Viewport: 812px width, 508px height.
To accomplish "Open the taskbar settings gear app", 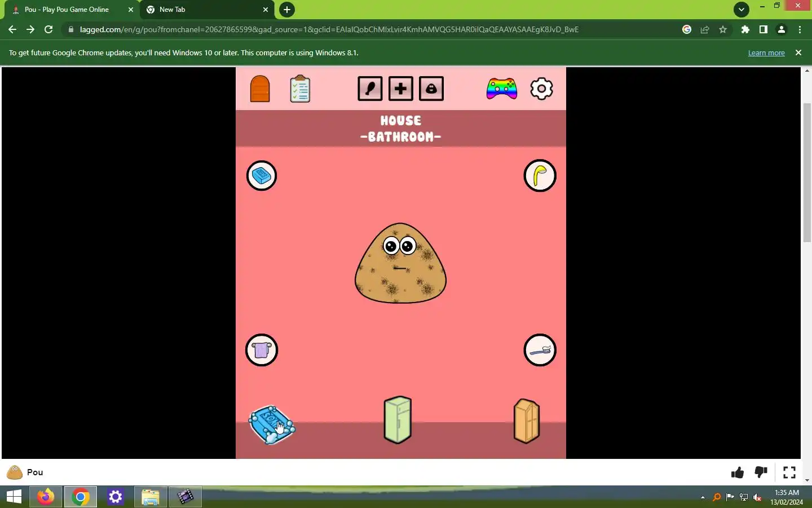I will [116, 497].
